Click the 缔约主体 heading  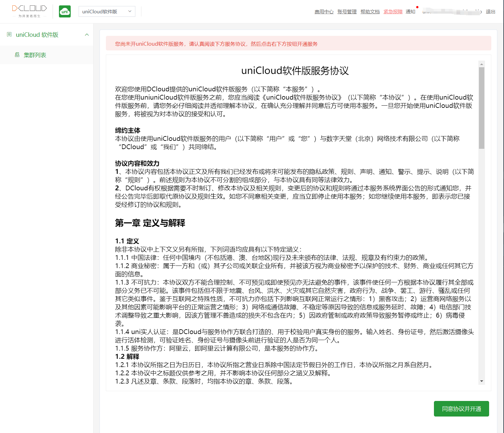[128, 130]
